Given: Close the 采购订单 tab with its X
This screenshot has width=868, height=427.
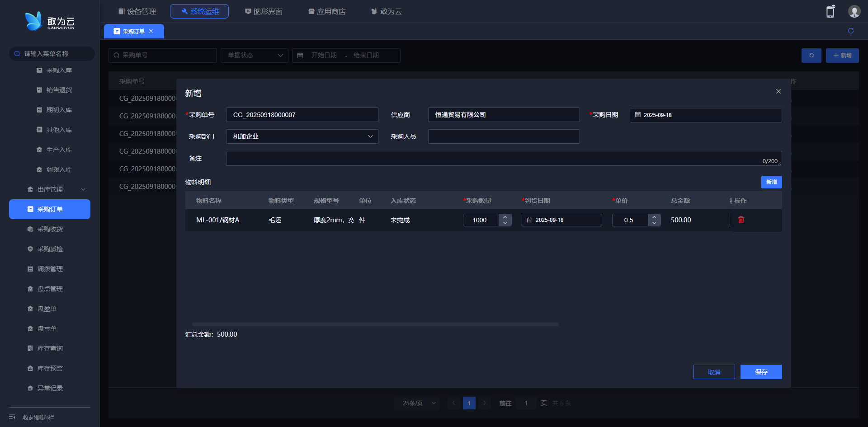Looking at the screenshot, I should pyautogui.click(x=151, y=31).
